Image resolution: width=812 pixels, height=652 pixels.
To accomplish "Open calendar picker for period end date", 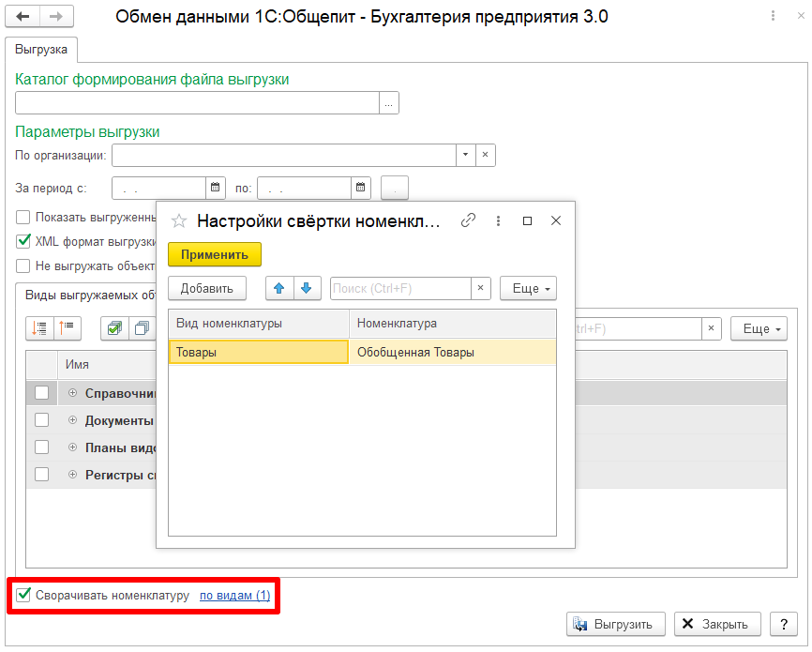I will click(361, 189).
